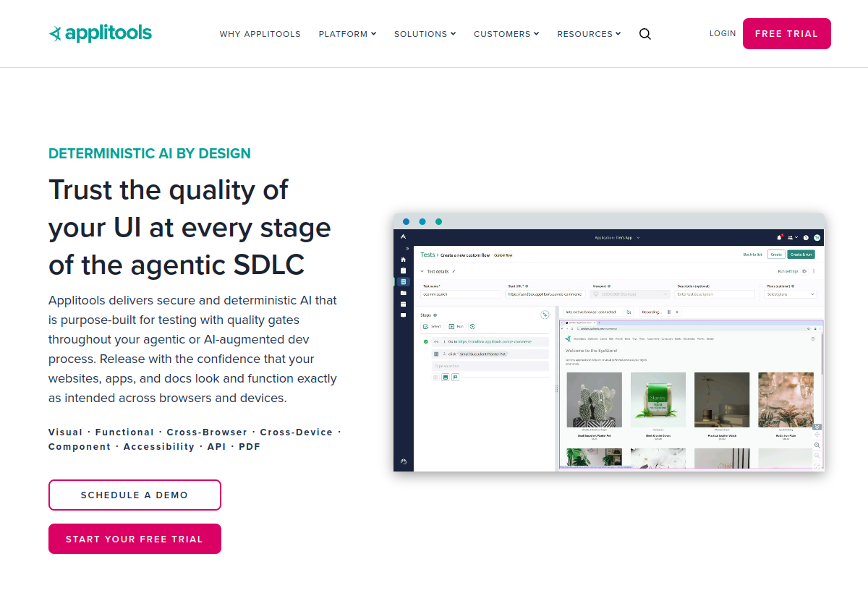Expand the preview sidebar with double-chevron
This screenshot has width=868, height=593.
pos(407,249)
